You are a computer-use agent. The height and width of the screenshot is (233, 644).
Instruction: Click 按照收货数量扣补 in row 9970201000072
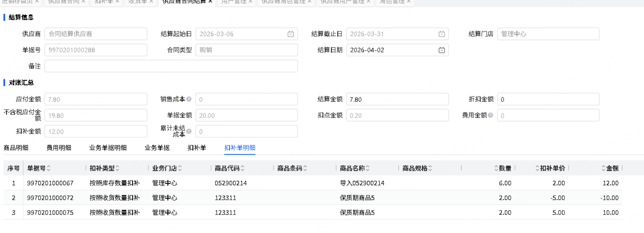115,198
